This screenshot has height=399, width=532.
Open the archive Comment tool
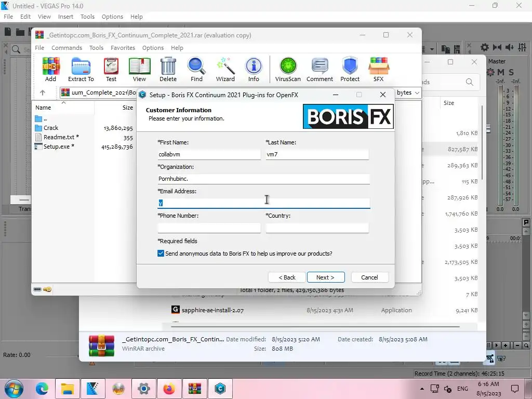coord(320,70)
